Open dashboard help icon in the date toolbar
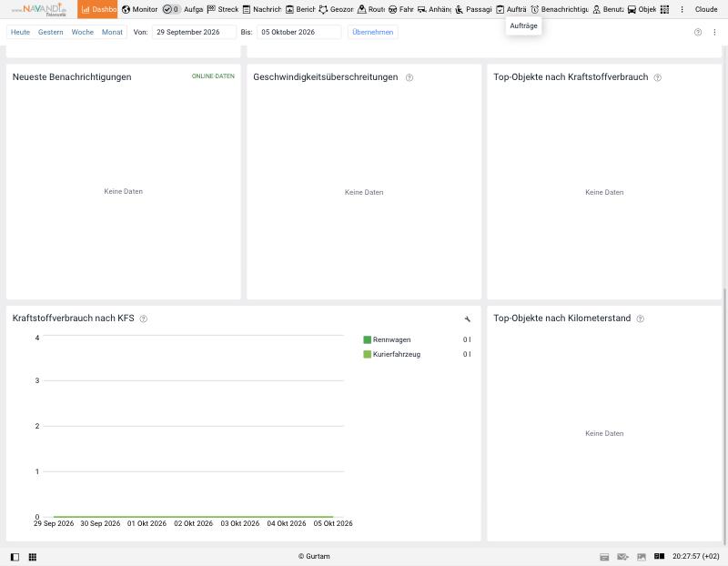Screen dimensions: 728x566 pyautogui.click(x=698, y=32)
